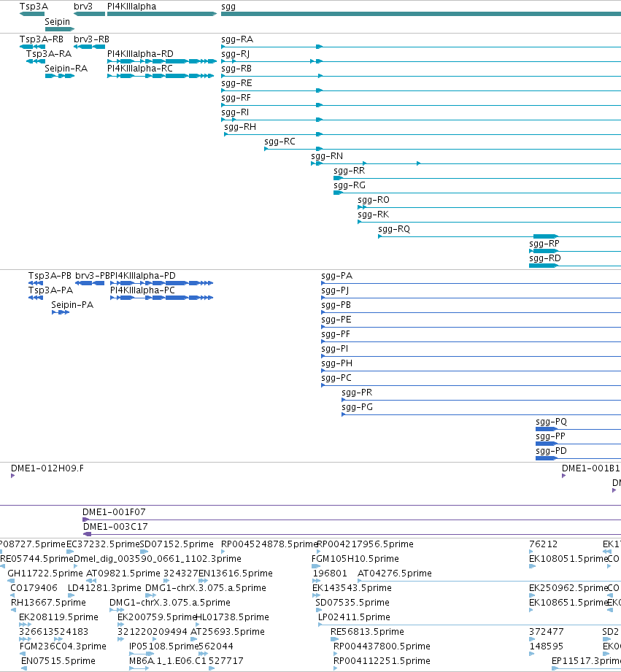Select transcript sgg-RG

[350, 185]
